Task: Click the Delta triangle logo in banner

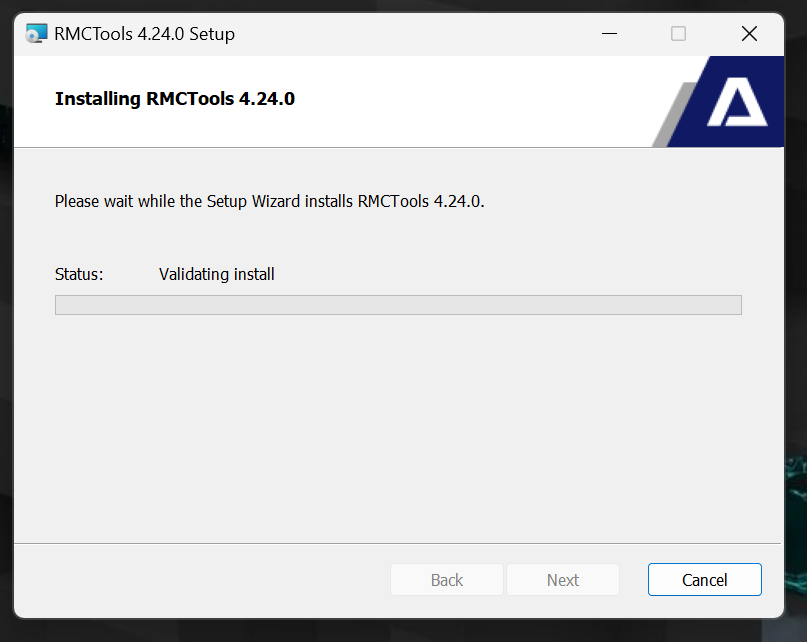Action: [736, 102]
